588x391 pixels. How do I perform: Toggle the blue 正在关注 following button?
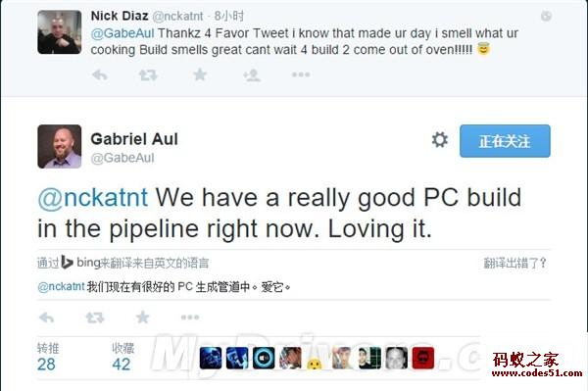(505, 141)
